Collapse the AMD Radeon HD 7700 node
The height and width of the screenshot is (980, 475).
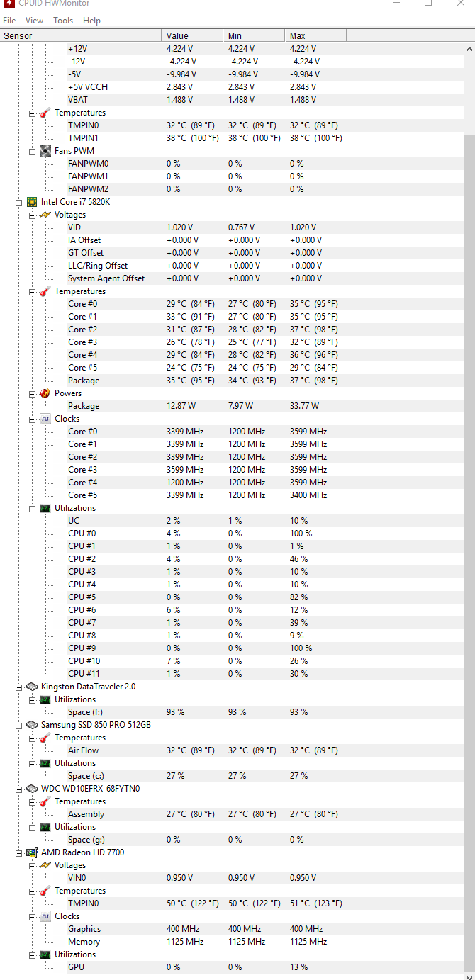pos(19,852)
